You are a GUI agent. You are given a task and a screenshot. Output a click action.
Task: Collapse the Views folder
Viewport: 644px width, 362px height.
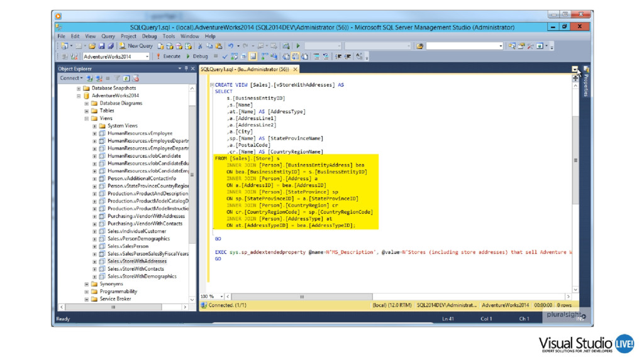[87, 119]
